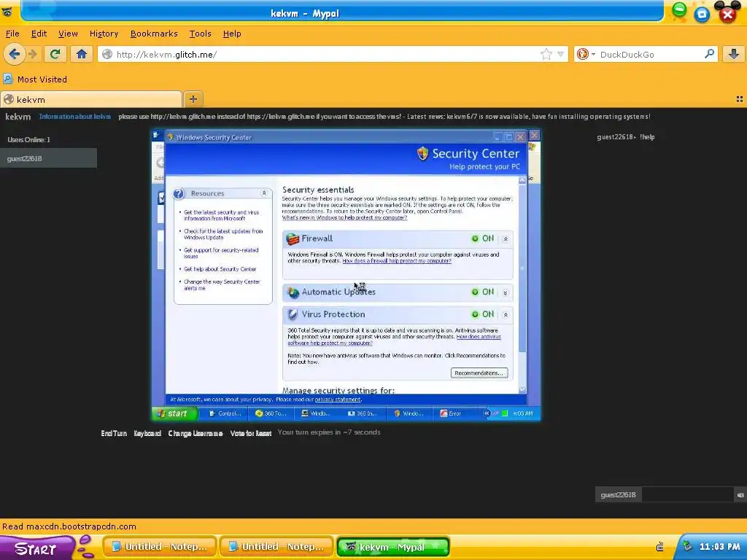Click the Resources help question icon

(179, 193)
